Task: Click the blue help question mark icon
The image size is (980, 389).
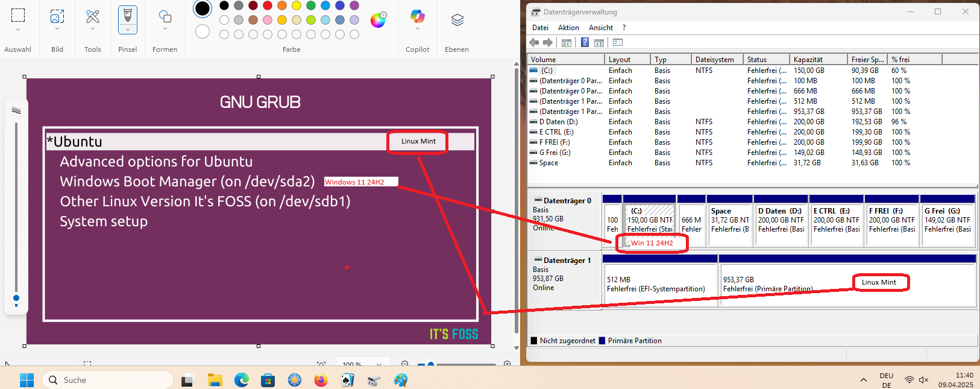Action: pos(585,42)
